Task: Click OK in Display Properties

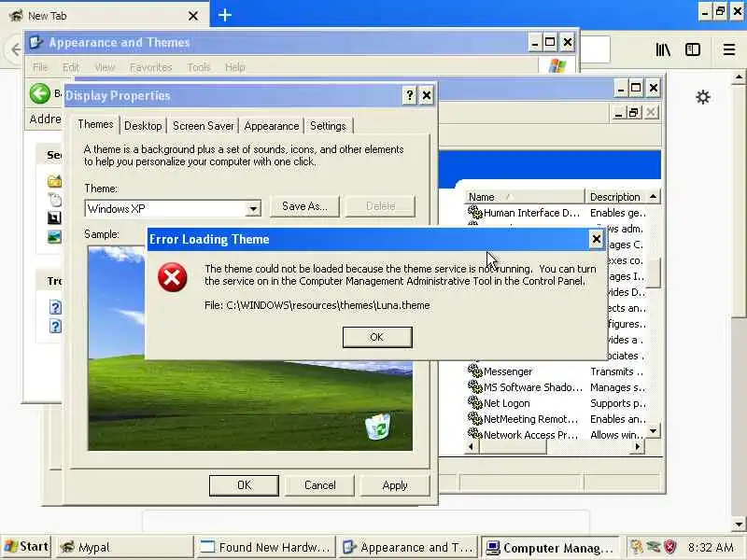Action: pyautogui.click(x=244, y=485)
